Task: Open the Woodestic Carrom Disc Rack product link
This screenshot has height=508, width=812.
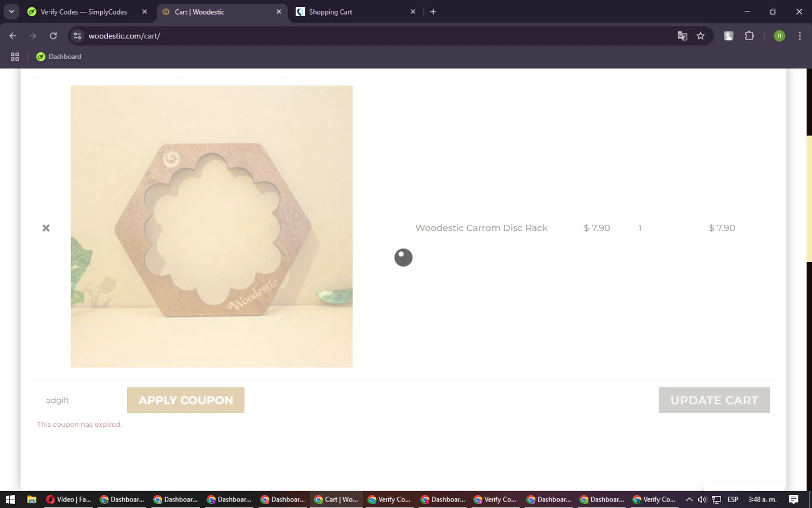Action: (481, 228)
